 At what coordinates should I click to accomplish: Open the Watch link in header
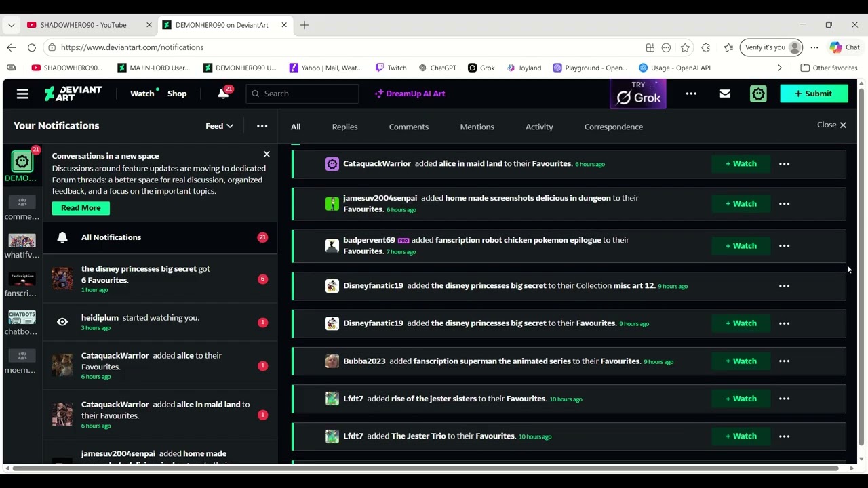142,94
